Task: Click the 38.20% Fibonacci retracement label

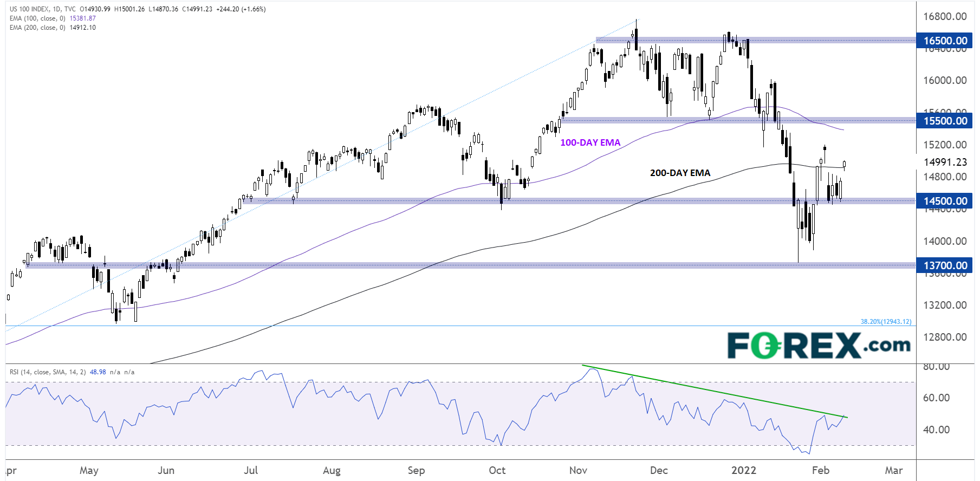Action: 886,322
